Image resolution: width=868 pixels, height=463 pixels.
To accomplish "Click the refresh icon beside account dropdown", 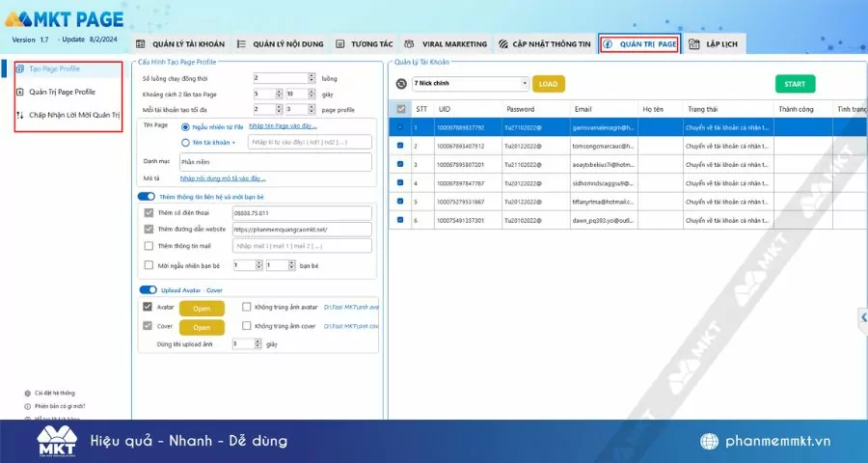I will pos(401,84).
